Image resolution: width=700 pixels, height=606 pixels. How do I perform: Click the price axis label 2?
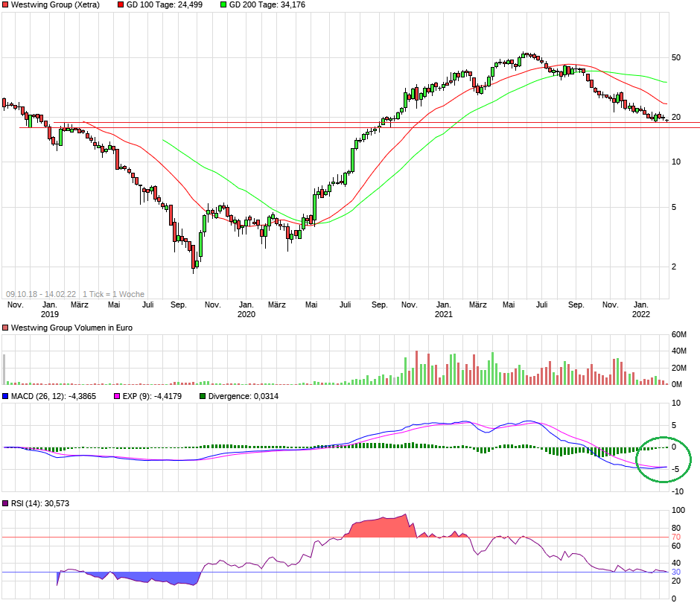coord(674,267)
